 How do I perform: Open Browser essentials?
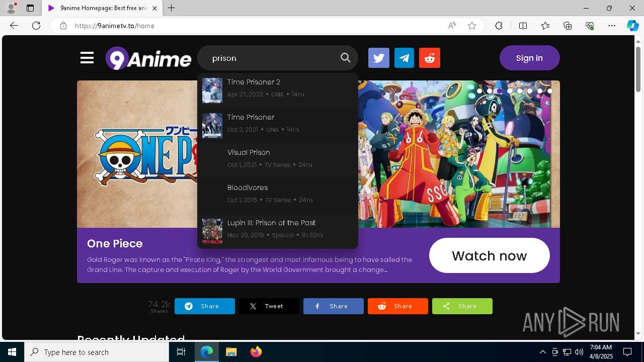[590, 26]
